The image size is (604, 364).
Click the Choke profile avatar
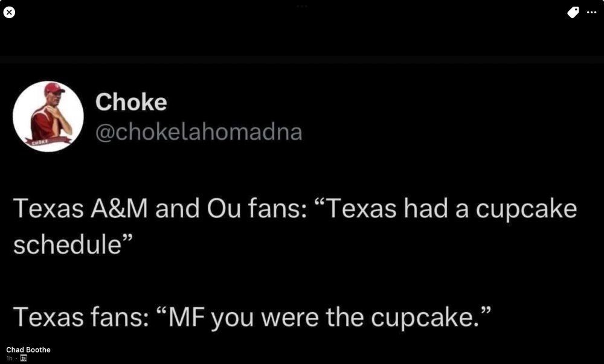tap(48, 116)
